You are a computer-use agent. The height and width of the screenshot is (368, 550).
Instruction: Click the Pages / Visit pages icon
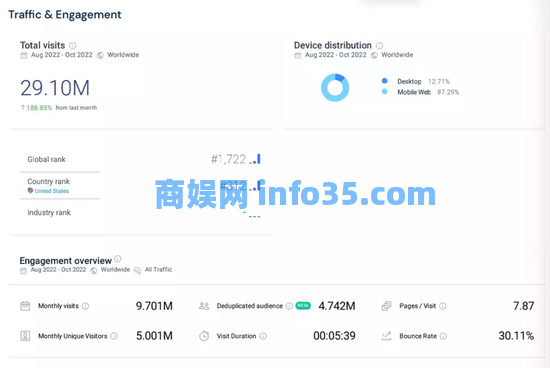(x=386, y=306)
